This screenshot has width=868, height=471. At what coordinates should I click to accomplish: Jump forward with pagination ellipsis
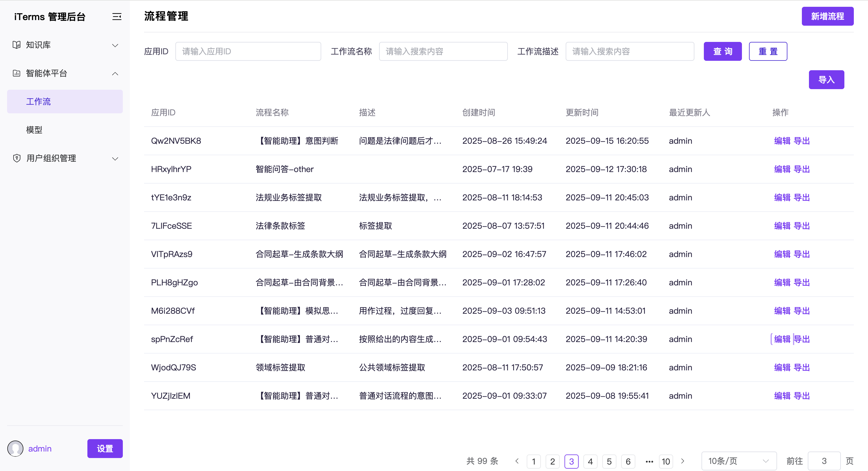coord(649,461)
